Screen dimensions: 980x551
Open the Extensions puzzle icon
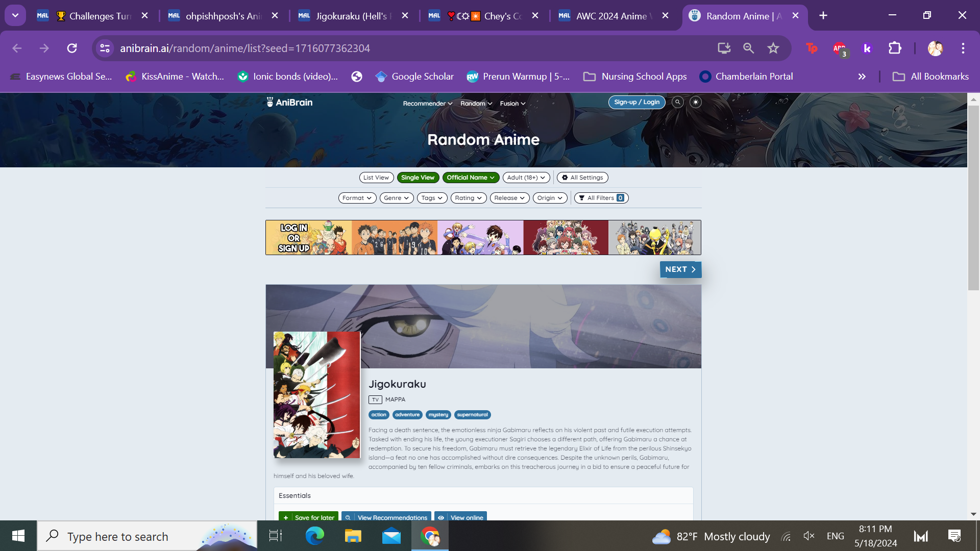click(x=895, y=48)
